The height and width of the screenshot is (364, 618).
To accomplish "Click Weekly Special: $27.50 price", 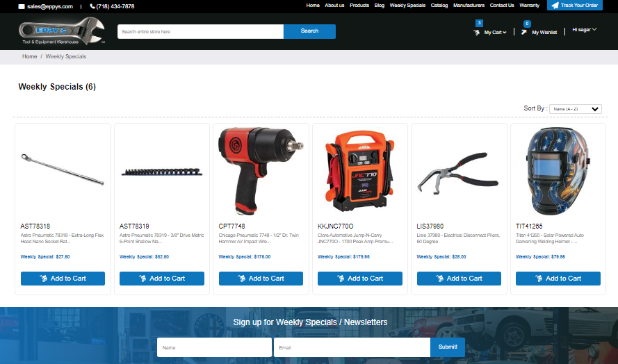I will 45,257.
